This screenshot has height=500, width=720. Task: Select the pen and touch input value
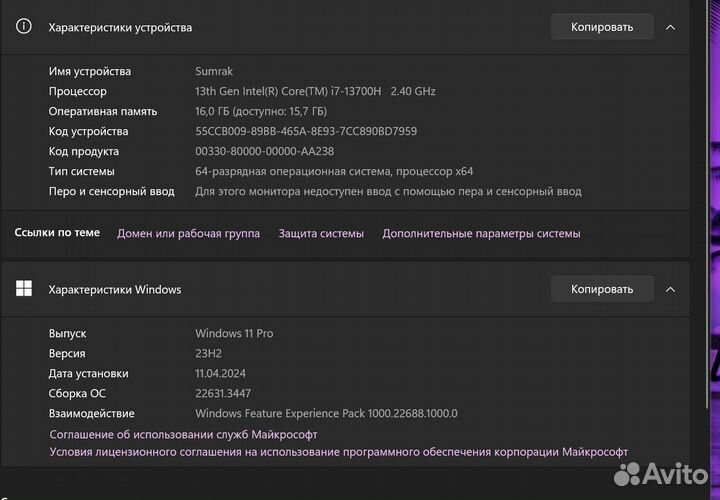click(388, 191)
